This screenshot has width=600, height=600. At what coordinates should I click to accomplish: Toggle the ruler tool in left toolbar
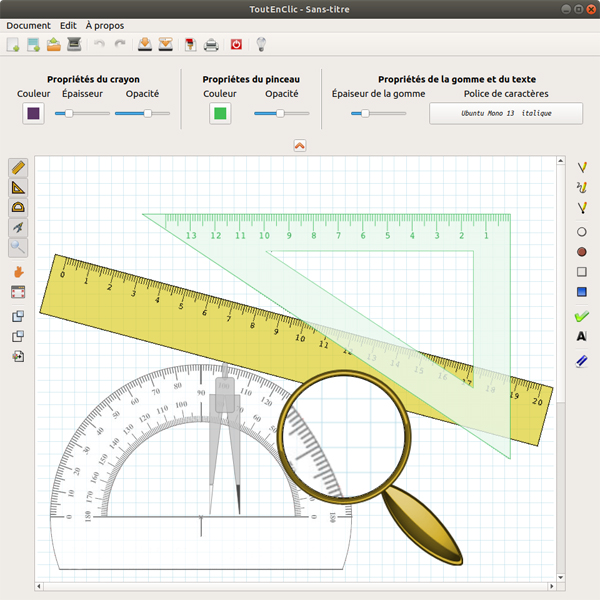coord(18,167)
